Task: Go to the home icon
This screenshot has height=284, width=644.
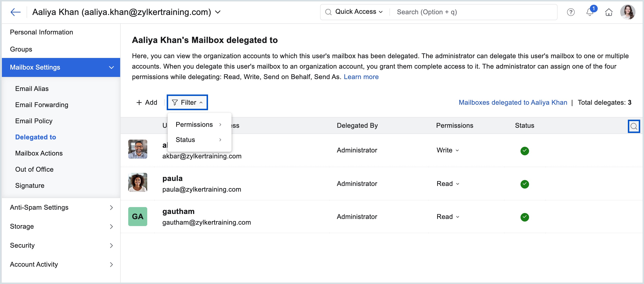Action: point(609,12)
